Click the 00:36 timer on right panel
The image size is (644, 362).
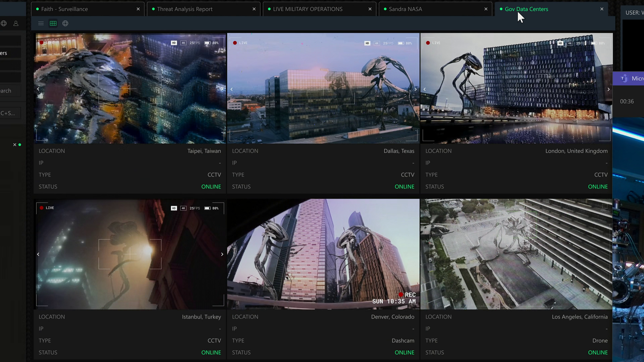[x=627, y=102]
